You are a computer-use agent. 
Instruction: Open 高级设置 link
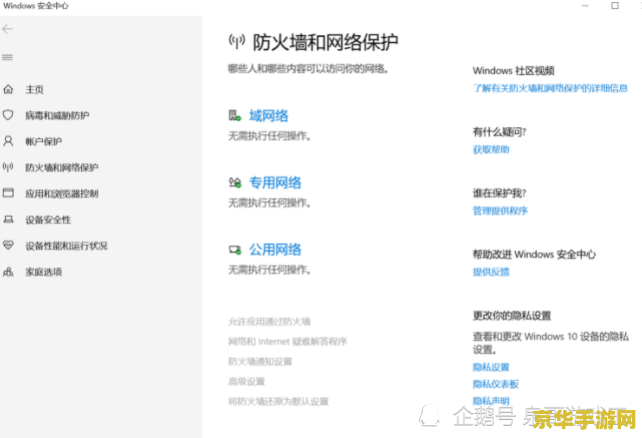(246, 382)
